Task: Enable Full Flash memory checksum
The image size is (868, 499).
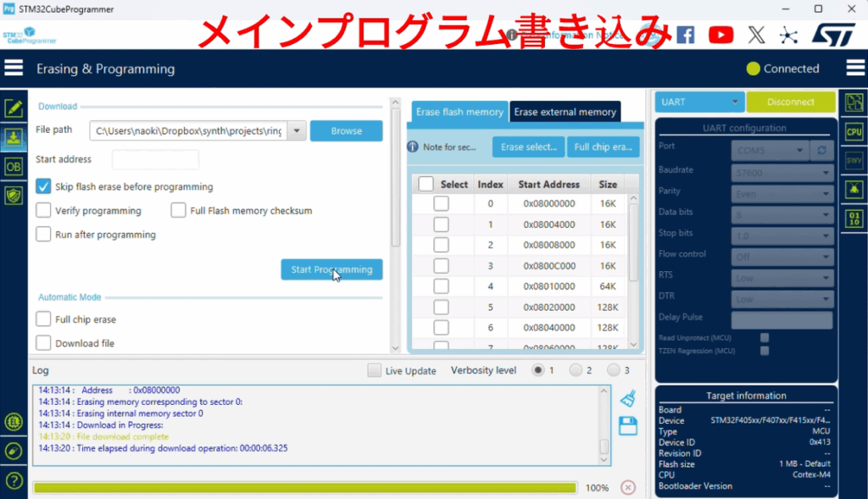Action: click(x=178, y=210)
